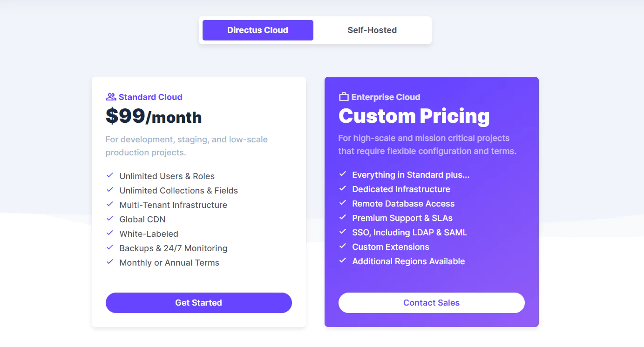The height and width of the screenshot is (347, 644).
Task: Click checkmark beside Premium Support & SLAs
Action: click(x=343, y=217)
